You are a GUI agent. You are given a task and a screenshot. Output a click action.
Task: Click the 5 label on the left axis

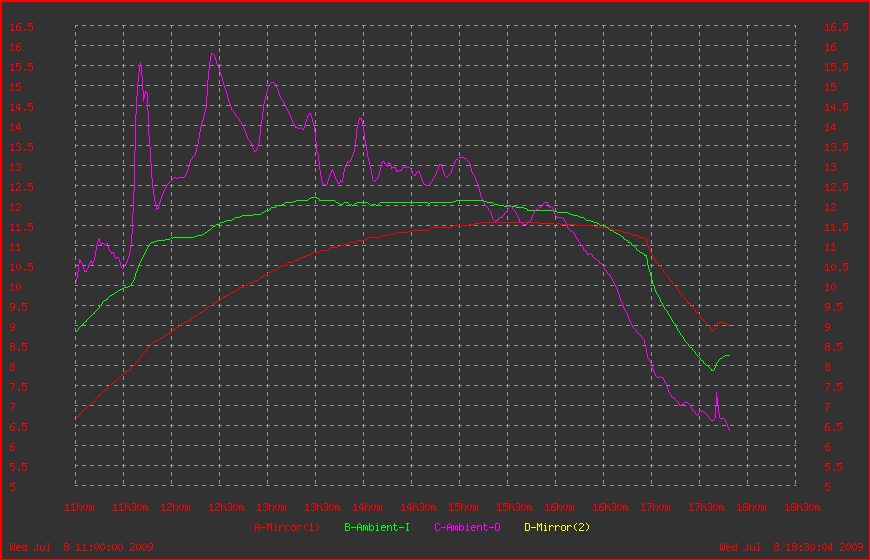tap(12, 487)
